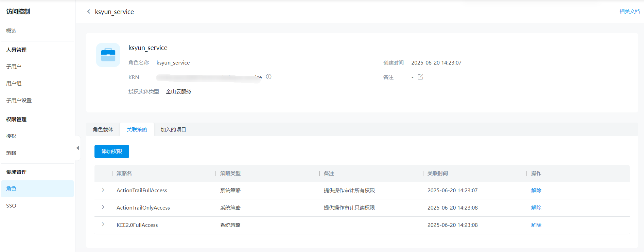Expand the KCE2.0FullAccess policy row
The width and height of the screenshot is (644, 252).
(103, 225)
